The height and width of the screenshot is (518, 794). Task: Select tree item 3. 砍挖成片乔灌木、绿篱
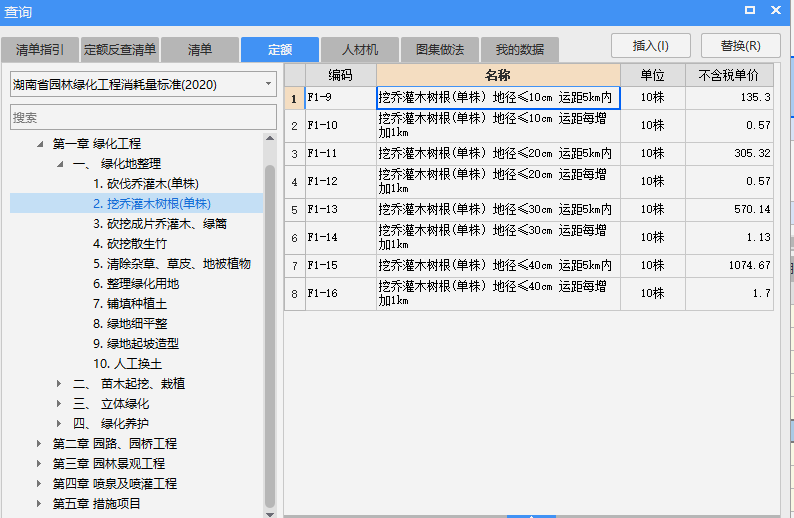click(160, 224)
